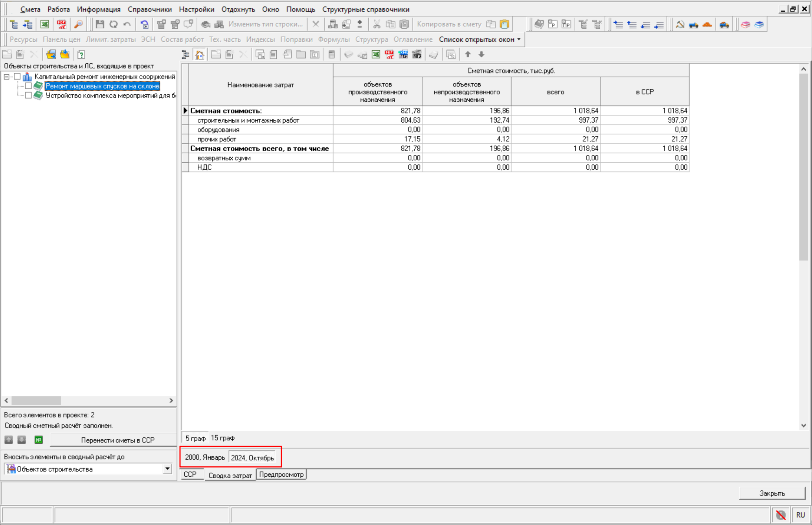
Task: Check box for Устройство комплекса мероприятий
Action: click(x=28, y=95)
